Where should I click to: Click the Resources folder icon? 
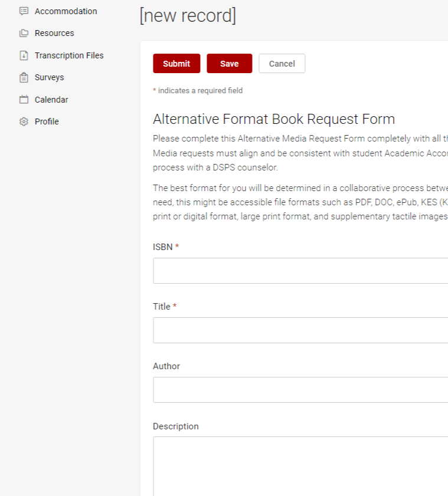pos(24,33)
